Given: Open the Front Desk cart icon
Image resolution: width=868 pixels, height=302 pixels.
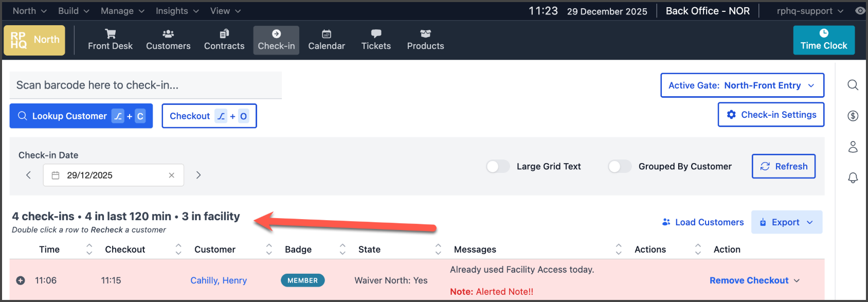Looking at the screenshot, I should click(x=110, y=34).
